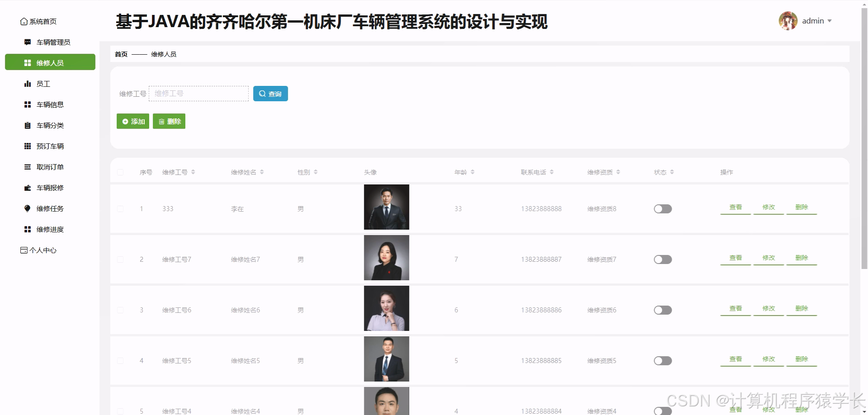Open the 车辆信息 menu item
Viewport: 868px width, 415px height.
[x=50, y=104]
